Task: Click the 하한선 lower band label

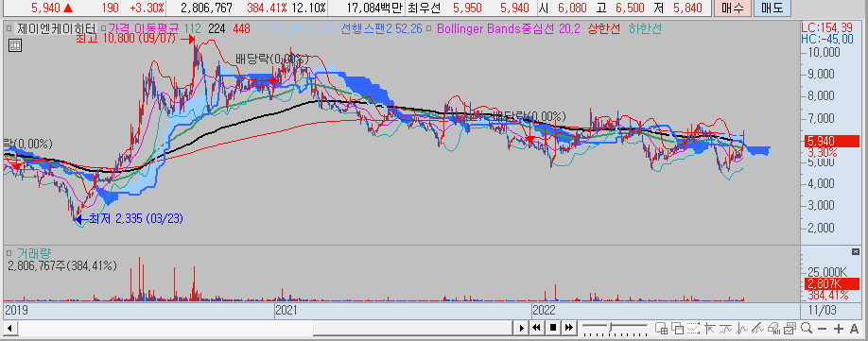Action: coord(645,28)
